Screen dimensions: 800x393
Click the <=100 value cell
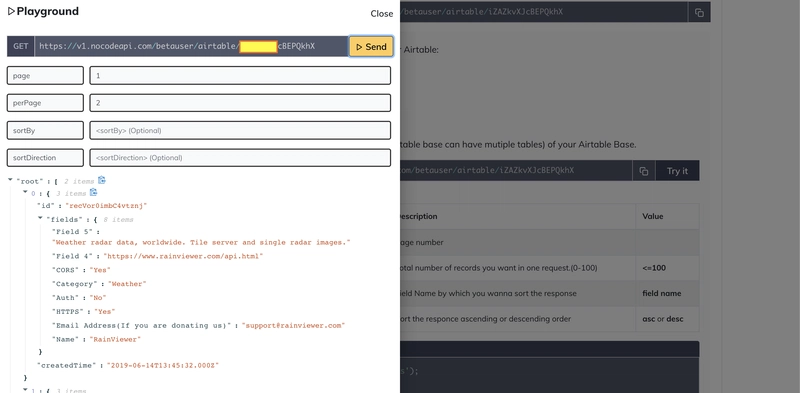tap(667, 267)
